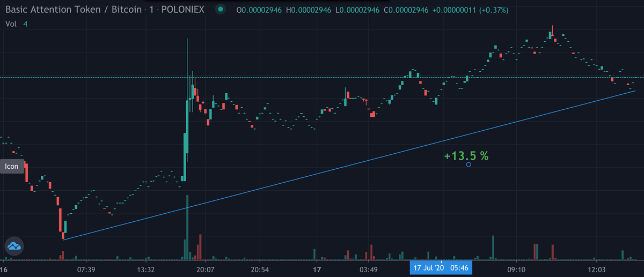Click the 17 Jul '20 05:46 time label
Viewport: 644px width, 277px height.
coord(440,268)
